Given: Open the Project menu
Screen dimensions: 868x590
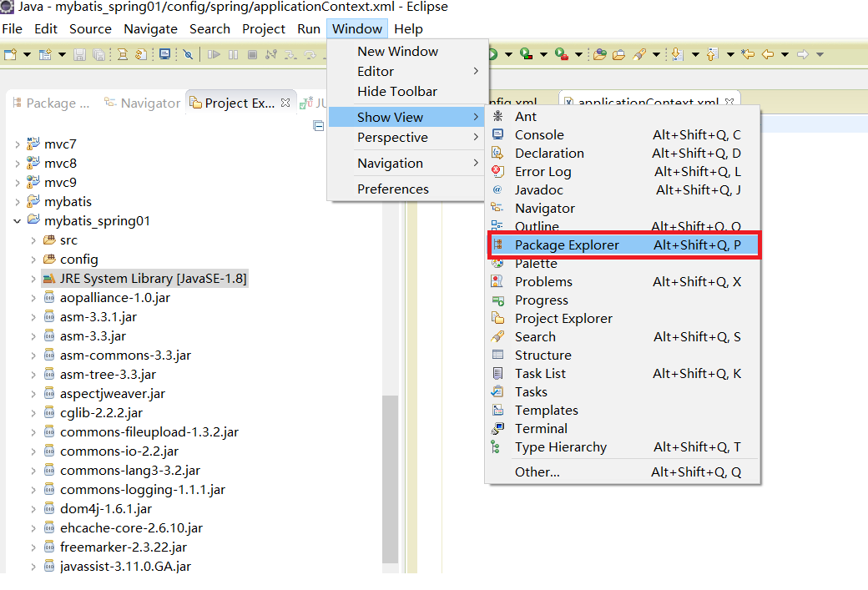Looking at the screenshot, I should pyautogui.click(x=264, y=28).
